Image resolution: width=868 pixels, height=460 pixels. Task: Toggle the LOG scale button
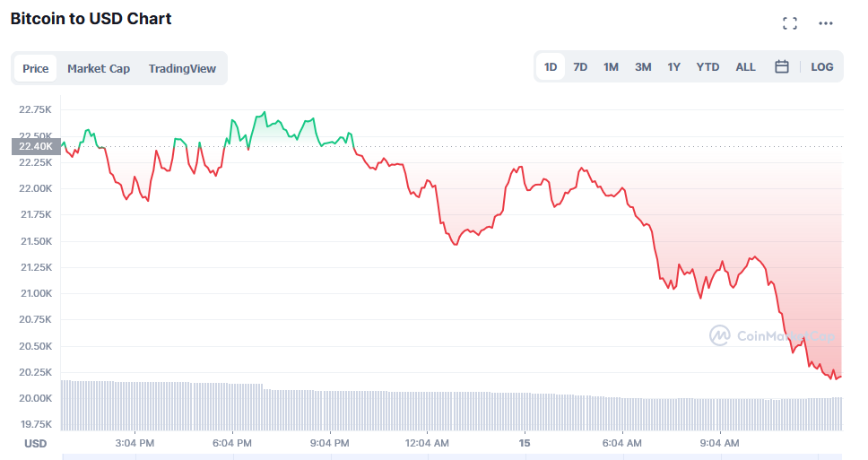click(822, 66)
